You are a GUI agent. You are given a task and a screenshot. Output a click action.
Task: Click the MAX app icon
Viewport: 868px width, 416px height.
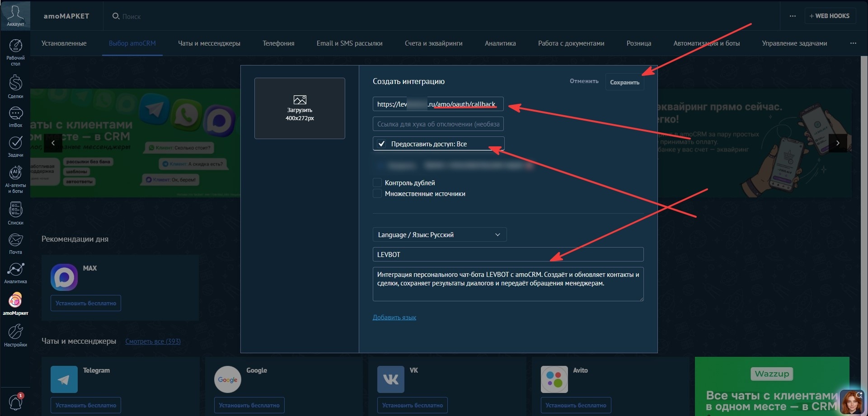pos(64,277)
